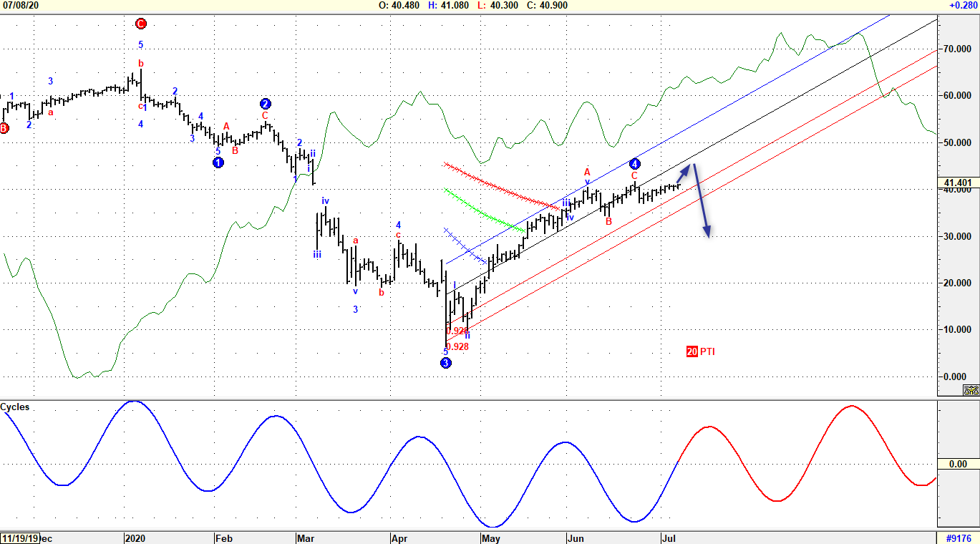Viewport: 980px width, 544px height.
Task: Click the open value O: 40.480
Action: coord(400,5)
